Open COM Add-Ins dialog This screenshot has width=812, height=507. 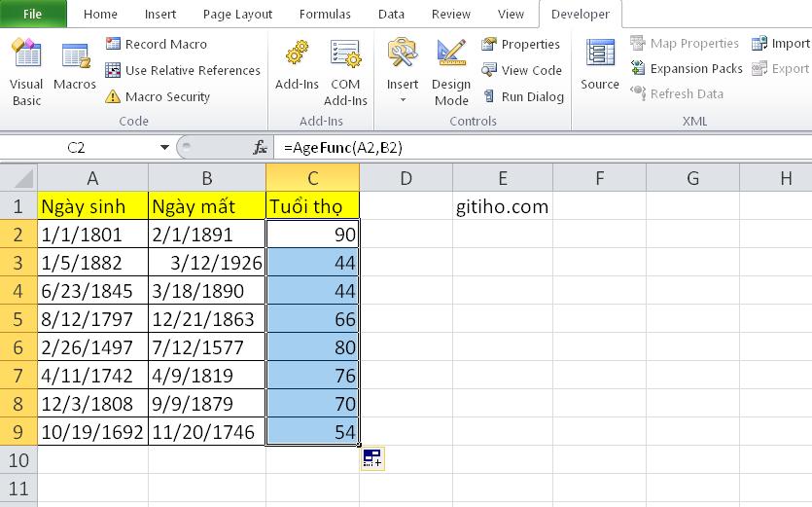(345, 72)
